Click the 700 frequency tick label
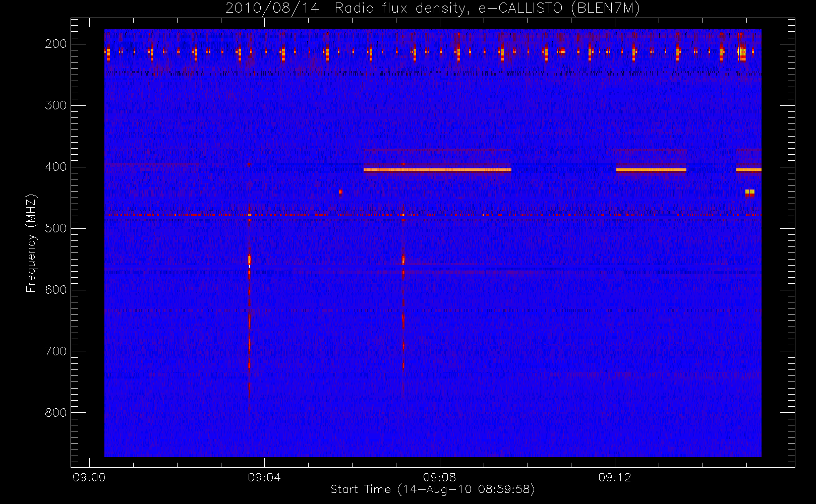Image resolution: width=816 pixels, height=504 pixels. [56, 351]
